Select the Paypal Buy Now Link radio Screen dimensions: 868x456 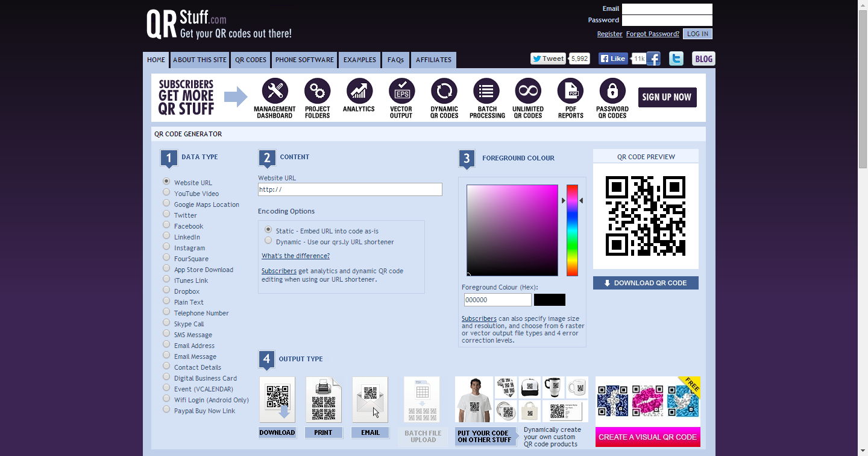point(166,409)
